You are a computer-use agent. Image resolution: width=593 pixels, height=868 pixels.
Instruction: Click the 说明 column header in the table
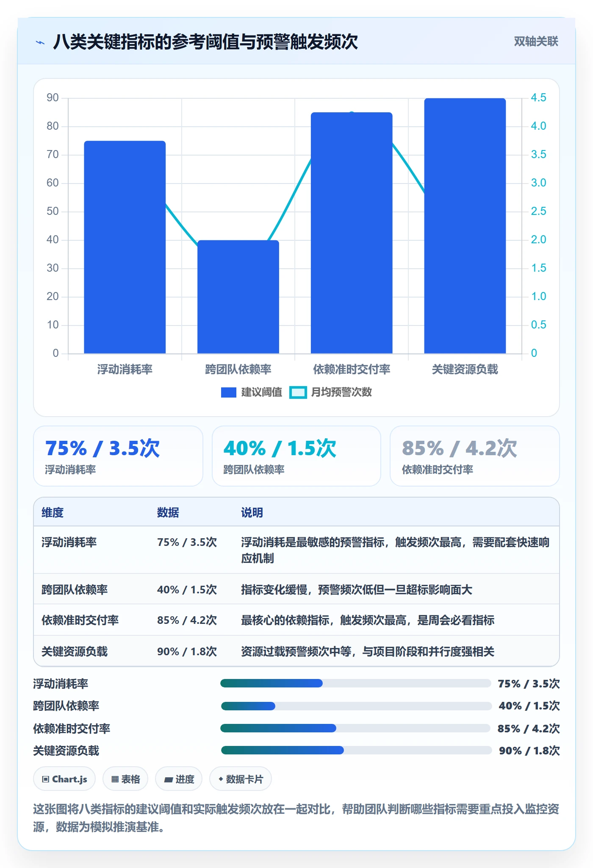click(x=252, y=513)
